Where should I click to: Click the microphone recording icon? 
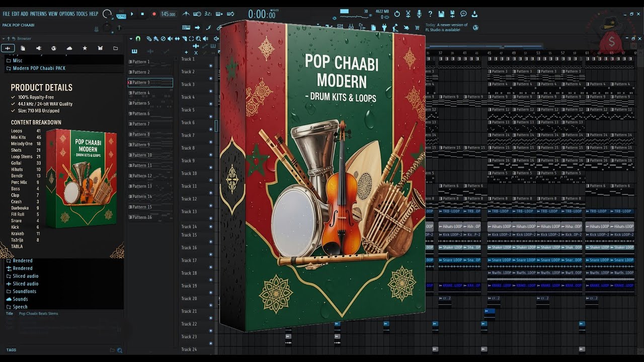tap(419, 14)
